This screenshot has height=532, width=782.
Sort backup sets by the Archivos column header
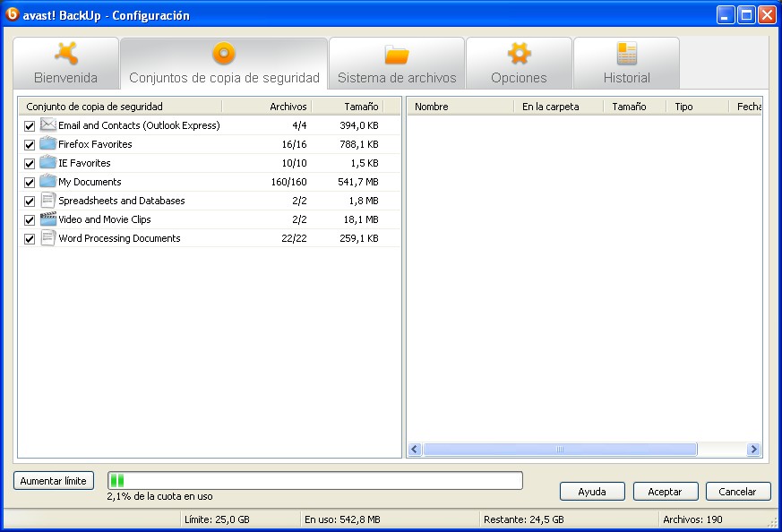(267, 107)
